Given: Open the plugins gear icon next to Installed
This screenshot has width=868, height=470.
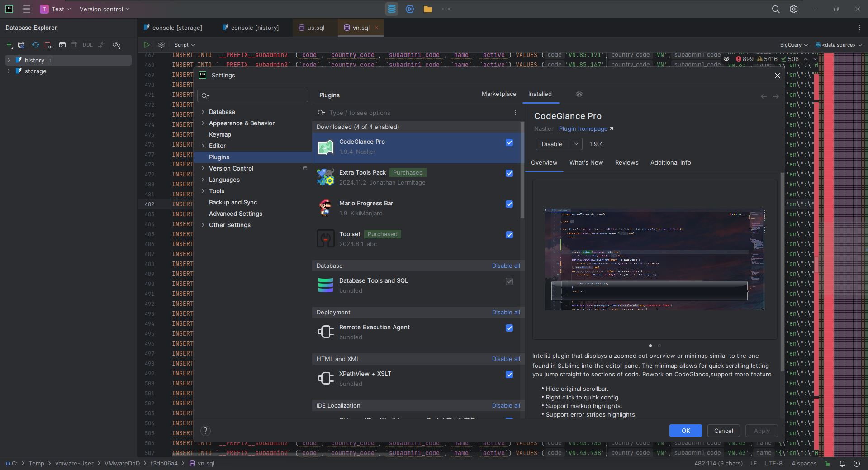Looking at the screenshot, I should pyautogui.click(x=579, y=94).
